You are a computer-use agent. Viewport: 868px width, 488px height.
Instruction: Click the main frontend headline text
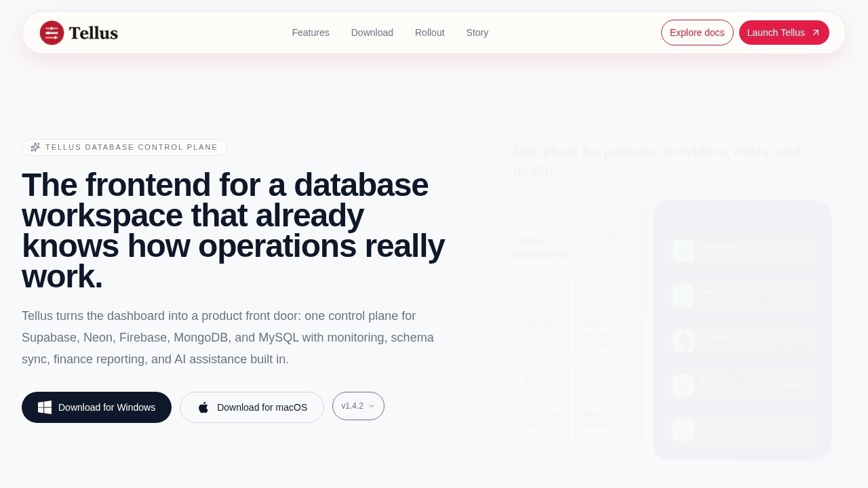tap(233, 230)
